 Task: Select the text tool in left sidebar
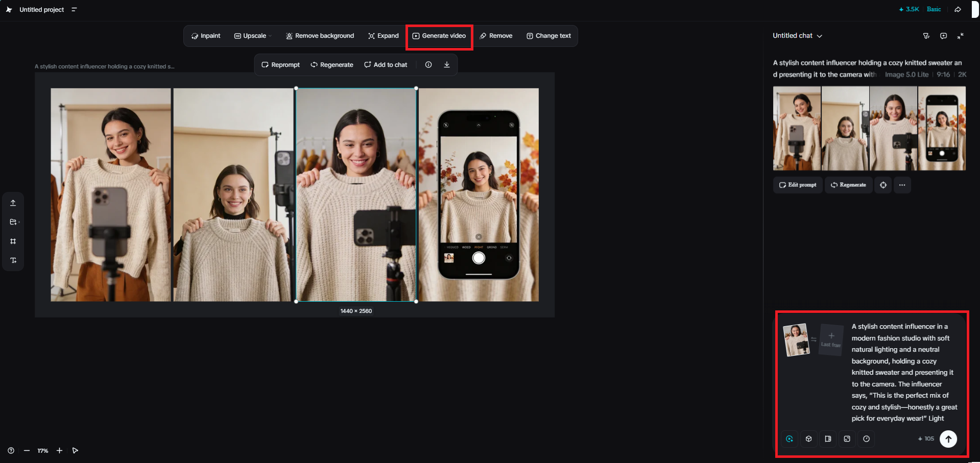coord(13,260)
